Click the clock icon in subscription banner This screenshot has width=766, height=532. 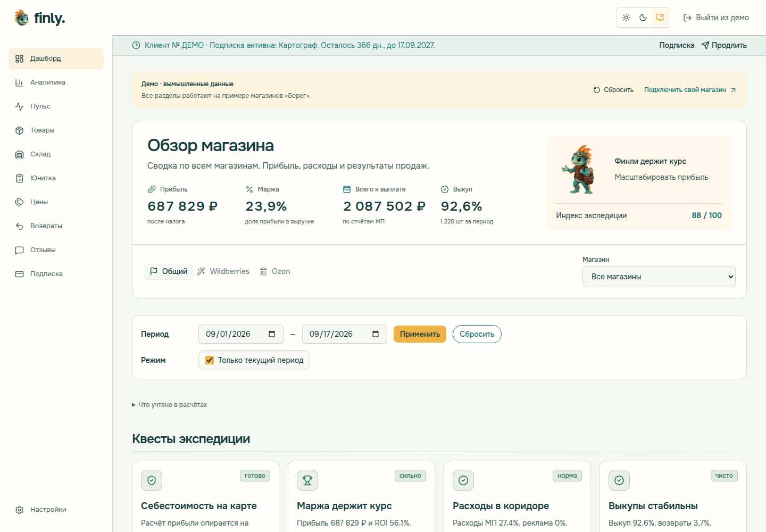(x=136, y=45)
